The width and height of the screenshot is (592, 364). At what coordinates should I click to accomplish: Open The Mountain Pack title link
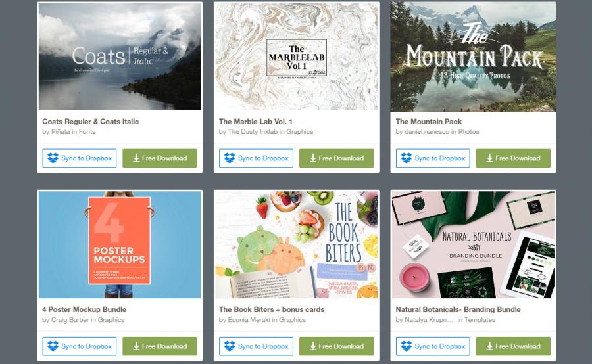pyautogui.click(x=428, y=122)
